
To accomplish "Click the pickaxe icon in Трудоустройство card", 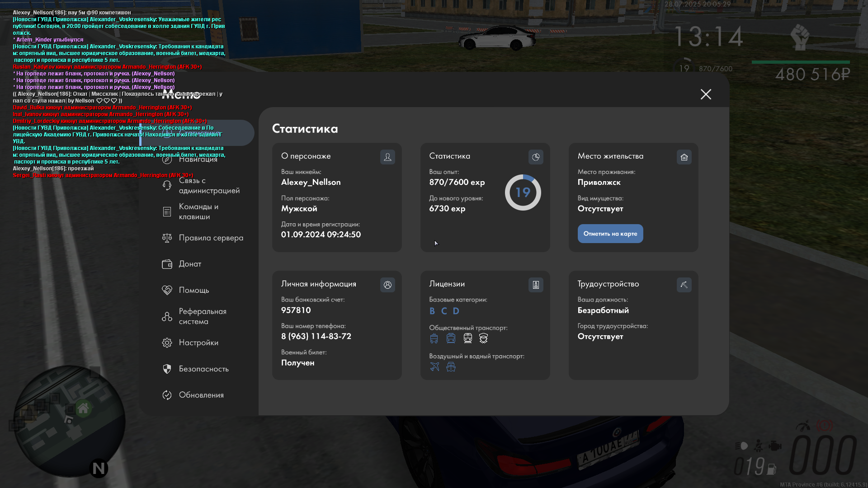I will click(684, 285).
